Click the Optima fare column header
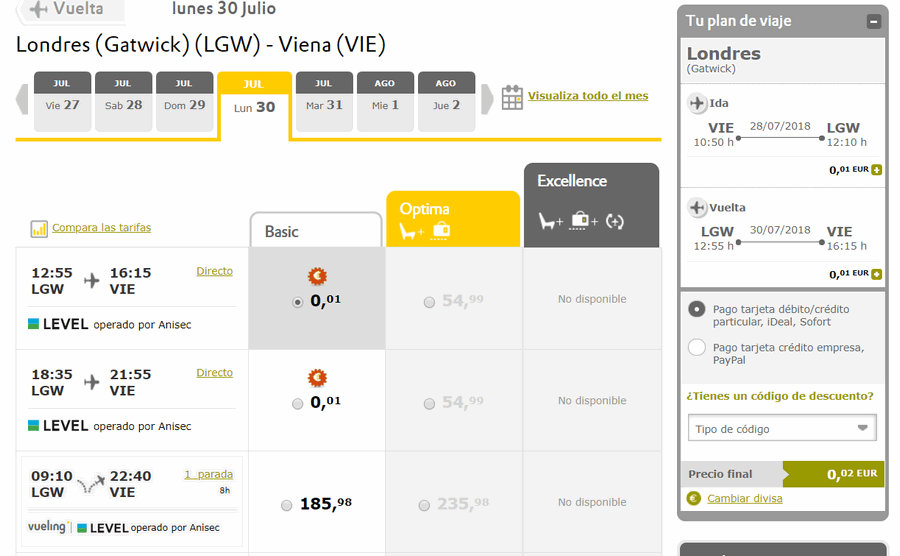 coord(453,220)
